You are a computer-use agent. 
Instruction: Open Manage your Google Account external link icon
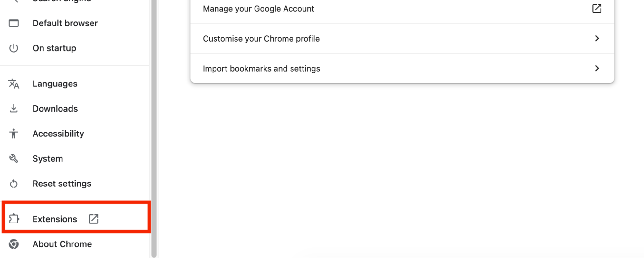(x=597, y=8)
